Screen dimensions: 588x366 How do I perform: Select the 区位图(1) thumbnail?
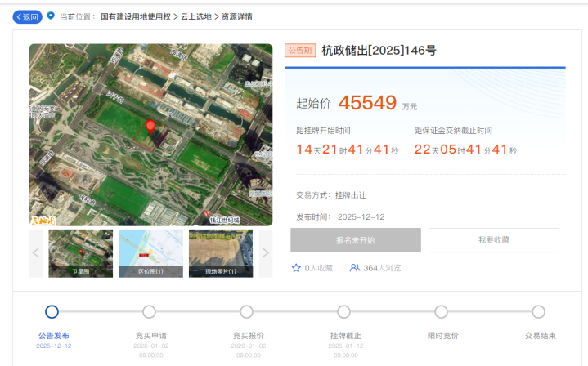pyautogui.click(x=150, y=252)
